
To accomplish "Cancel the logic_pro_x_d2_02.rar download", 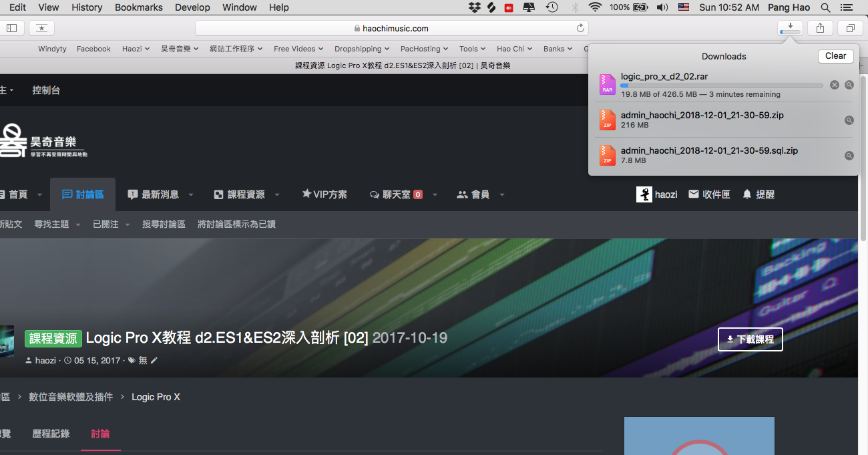I will click(x=834, y=85).
